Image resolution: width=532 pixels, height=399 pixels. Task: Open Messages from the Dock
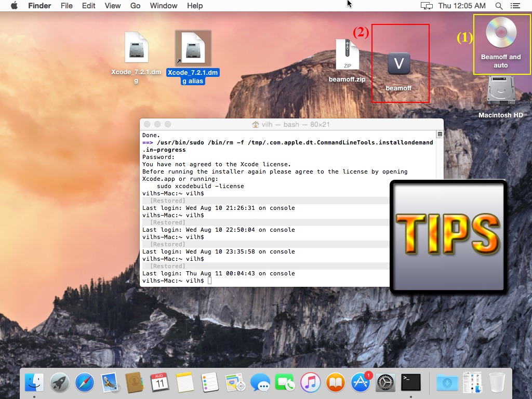click(260, 382)
